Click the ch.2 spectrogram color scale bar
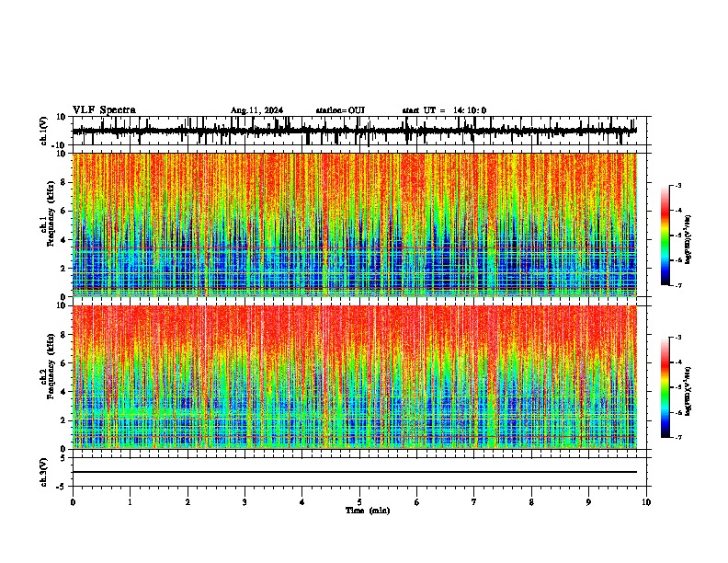Screen dimensions: 728x563 tap(665, 387)
